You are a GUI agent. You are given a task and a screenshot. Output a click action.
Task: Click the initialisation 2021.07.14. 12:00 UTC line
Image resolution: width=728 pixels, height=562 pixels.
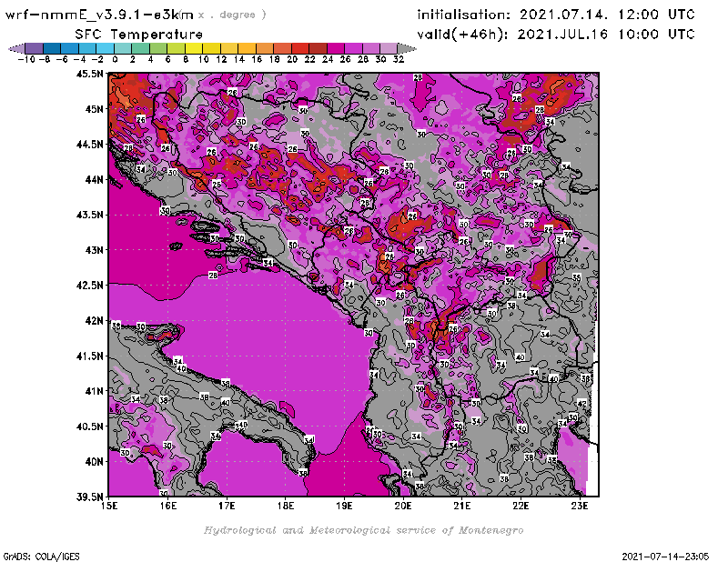[556, 15]
